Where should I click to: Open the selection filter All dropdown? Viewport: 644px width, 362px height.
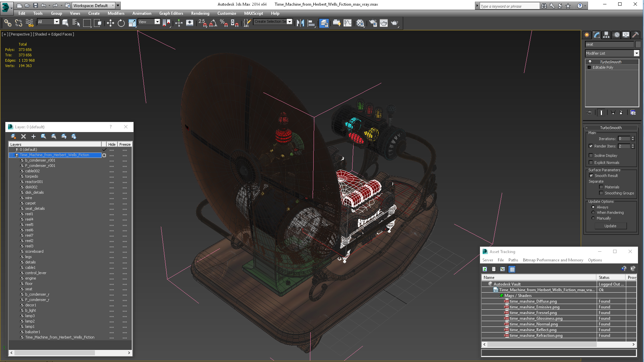56,22
